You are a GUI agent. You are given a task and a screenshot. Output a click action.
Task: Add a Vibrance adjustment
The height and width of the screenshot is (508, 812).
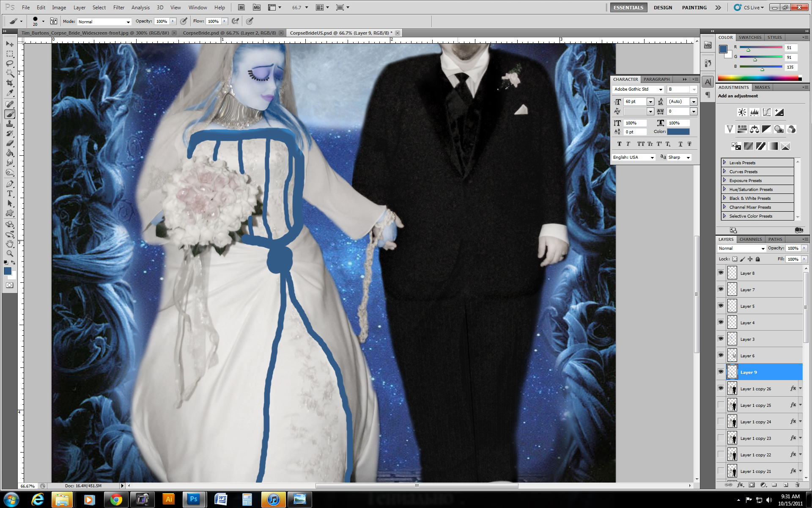(x=730, y=129)
